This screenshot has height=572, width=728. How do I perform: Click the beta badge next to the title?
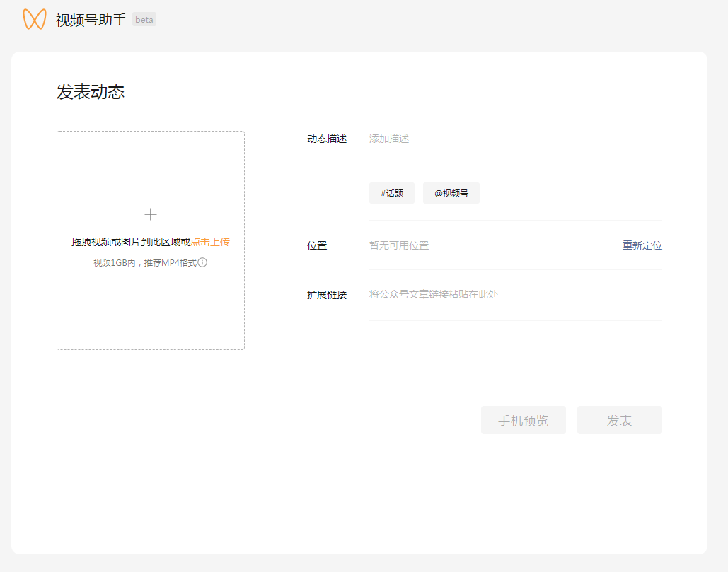(144, 20)
